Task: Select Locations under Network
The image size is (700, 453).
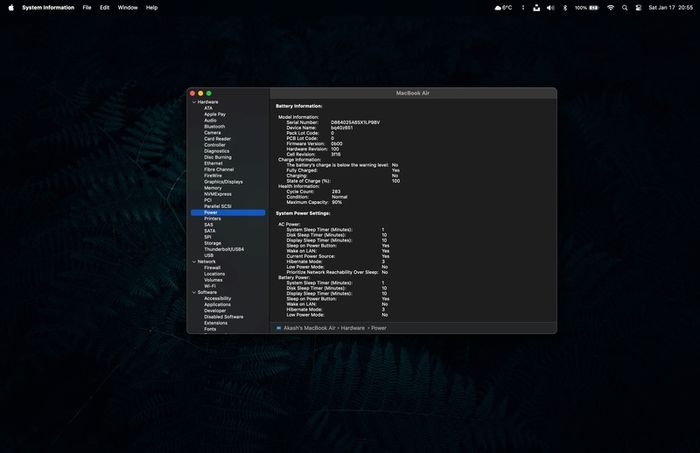Action: click(x=215, y=274)
